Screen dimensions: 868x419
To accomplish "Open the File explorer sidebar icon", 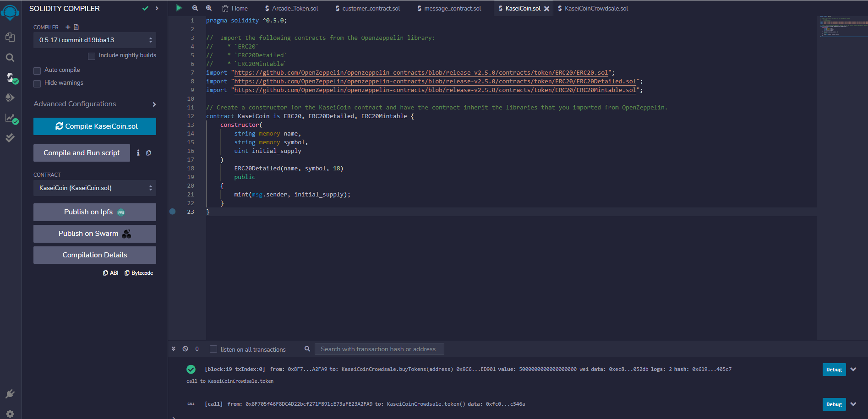I will 10,37.
